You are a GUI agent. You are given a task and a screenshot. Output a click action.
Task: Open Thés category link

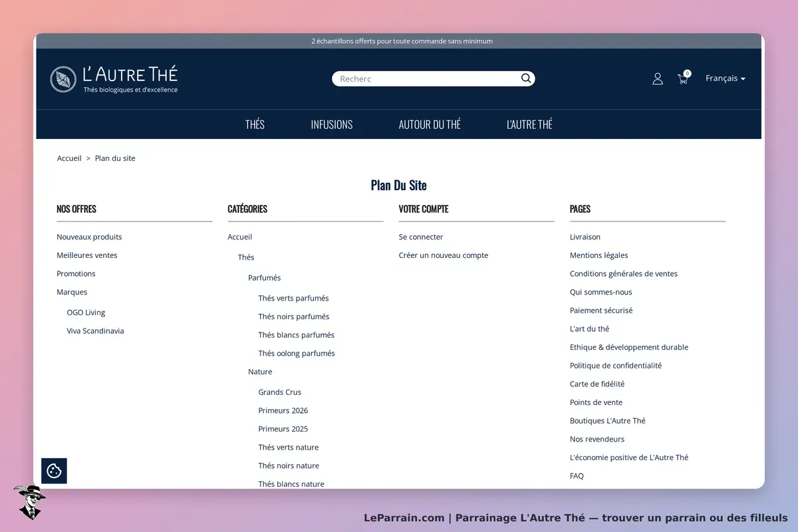[x=246, y=257]
